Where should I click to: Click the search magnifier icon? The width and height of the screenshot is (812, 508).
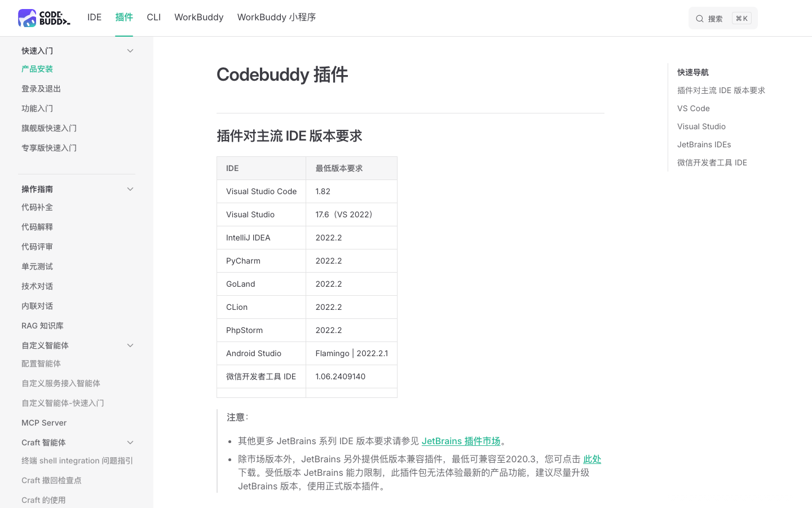[699, 19]
